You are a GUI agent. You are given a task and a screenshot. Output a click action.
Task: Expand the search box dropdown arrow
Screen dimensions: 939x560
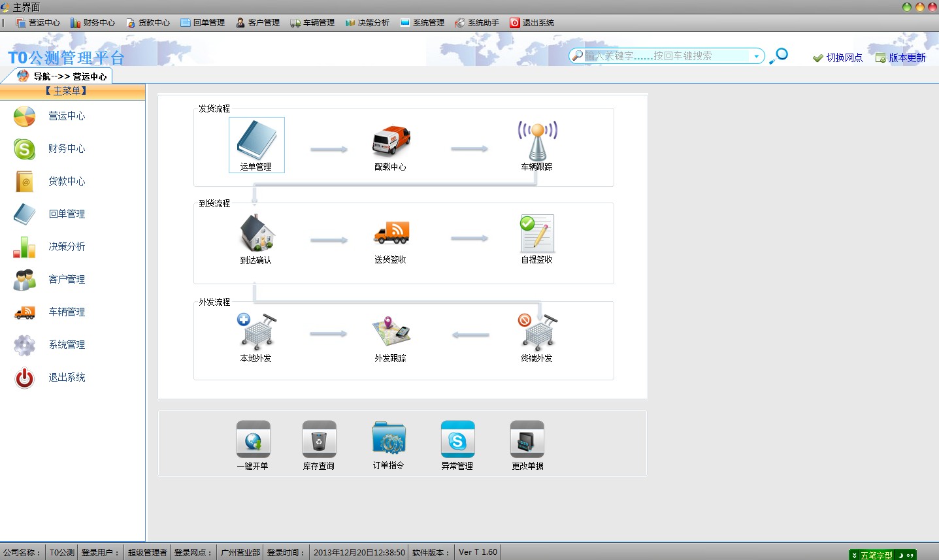point(757,56)
